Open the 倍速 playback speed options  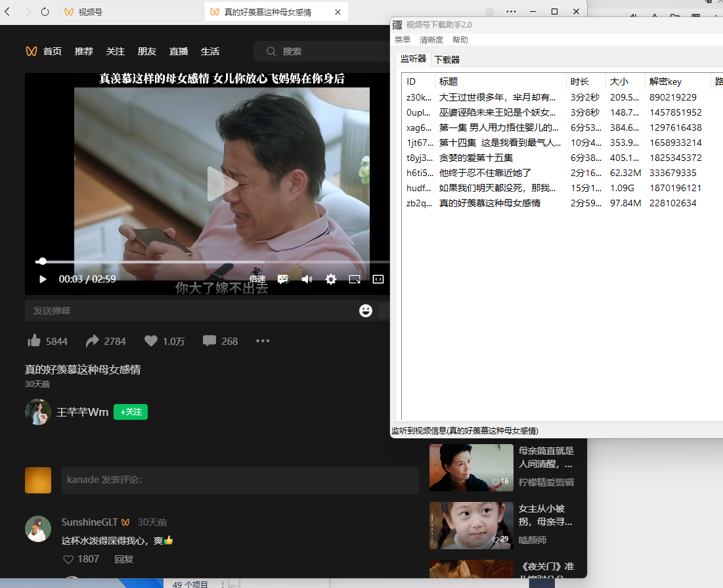pos(257,279)
